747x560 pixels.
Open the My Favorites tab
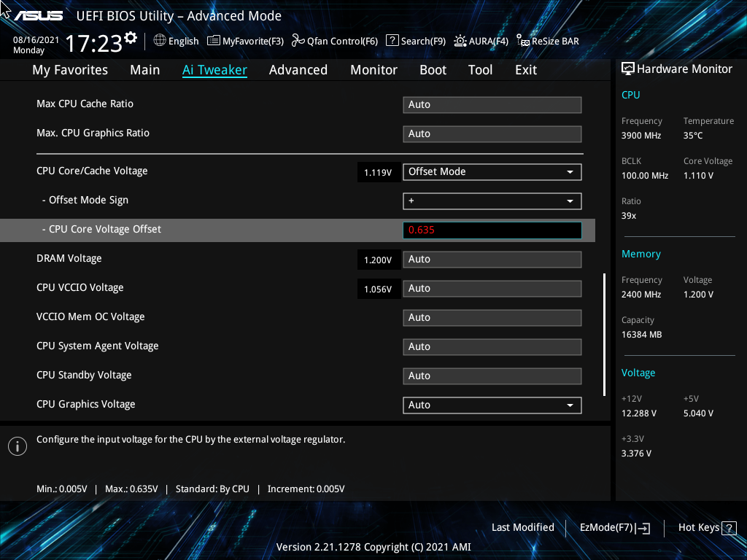[x=70, y=70]
